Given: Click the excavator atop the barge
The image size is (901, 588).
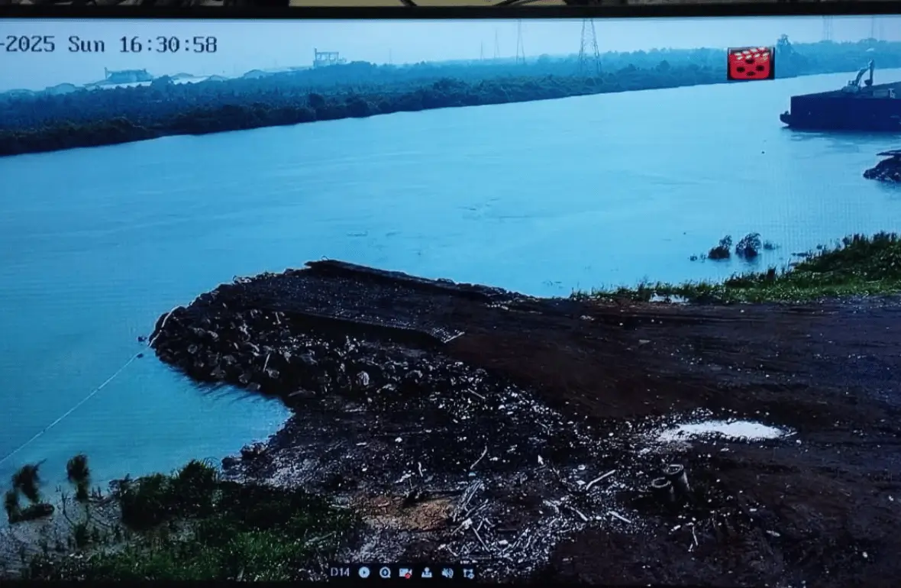Looking at the screenshot, I should pos(861,77).
